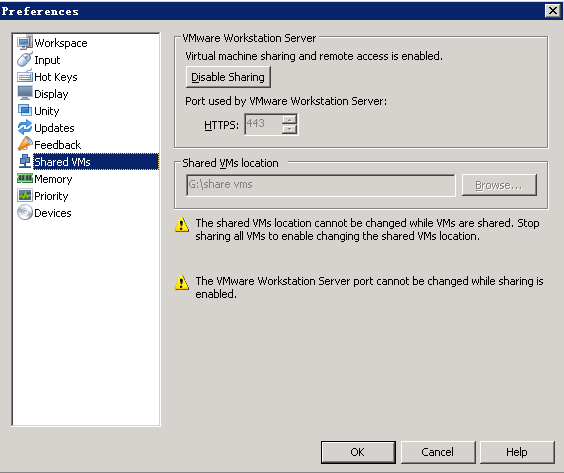Open the Feedback megaphone icon
Viewport: 564px width, 473px height.
[25, 144]
